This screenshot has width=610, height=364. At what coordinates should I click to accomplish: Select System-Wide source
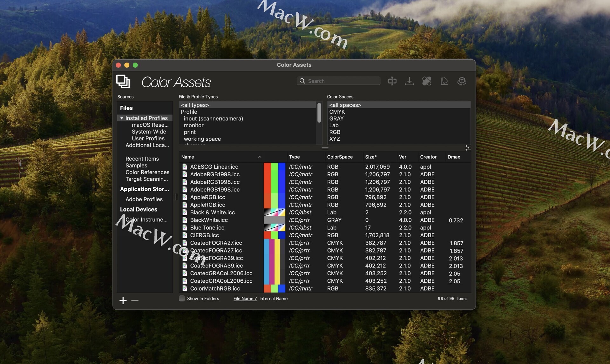click(x=149, y=131)
